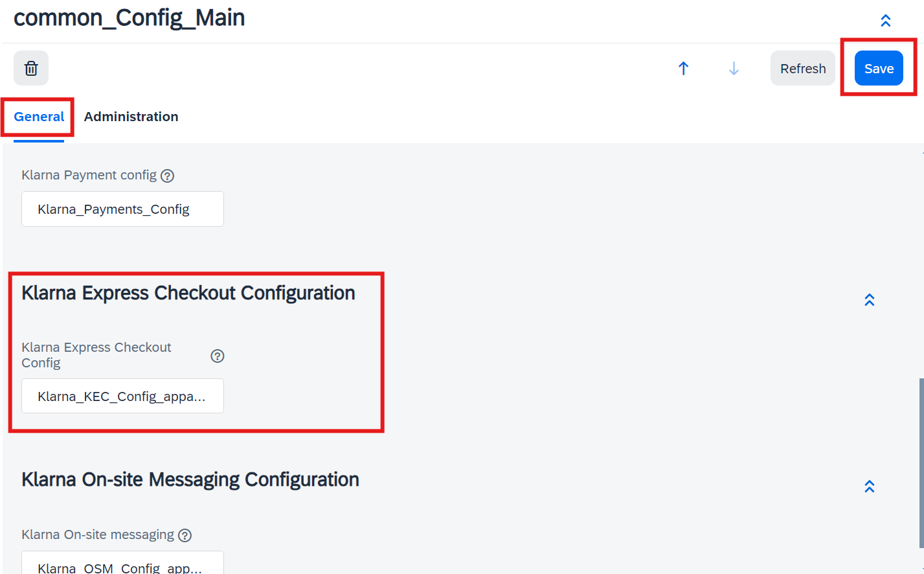
Task: Click the Refresh button
Action: tap(803, 68)
